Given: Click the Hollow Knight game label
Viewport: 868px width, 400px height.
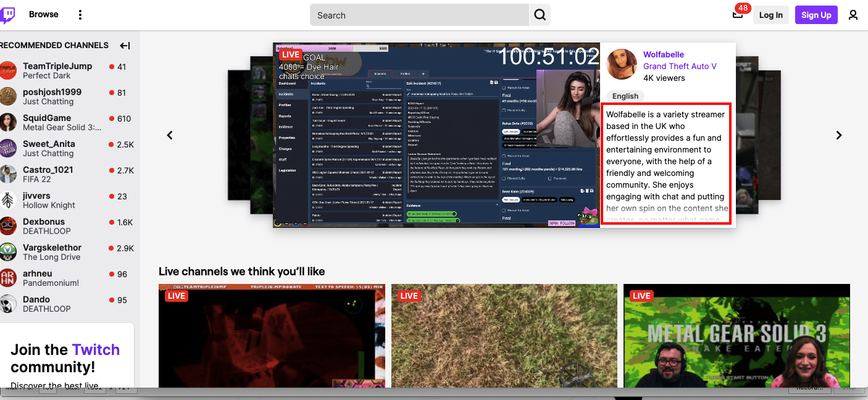Looking at the screenshot, I should coord(49,206).
